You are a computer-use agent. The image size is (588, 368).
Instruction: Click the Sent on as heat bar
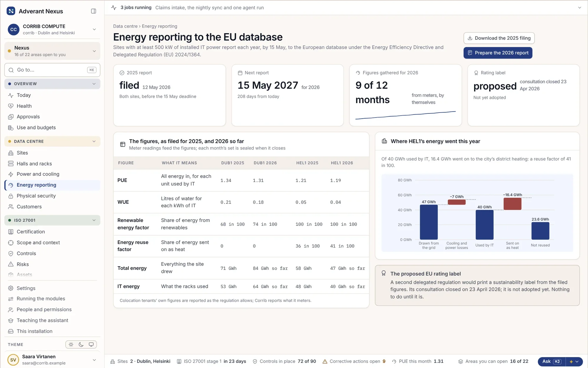(x=512, y=204)
